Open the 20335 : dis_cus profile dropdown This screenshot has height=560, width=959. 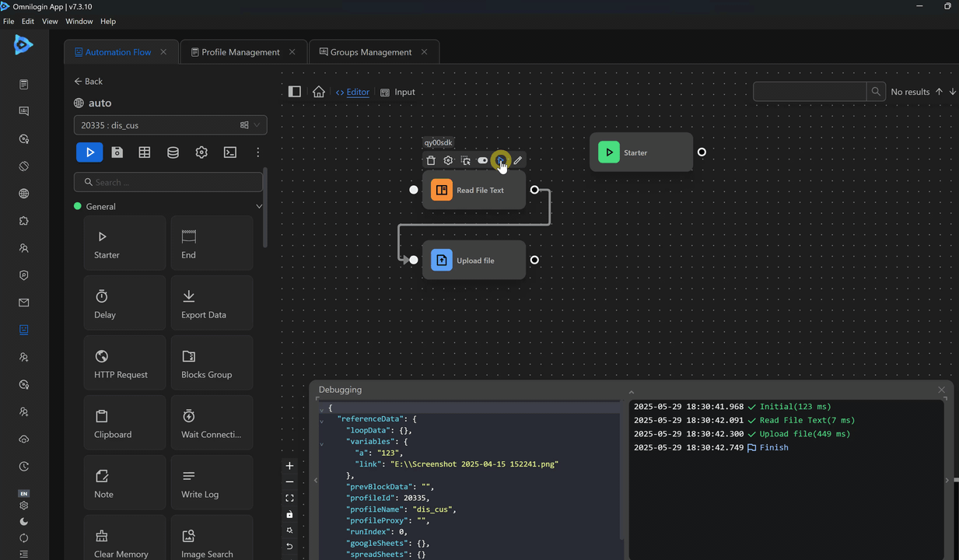click(170, 125)
